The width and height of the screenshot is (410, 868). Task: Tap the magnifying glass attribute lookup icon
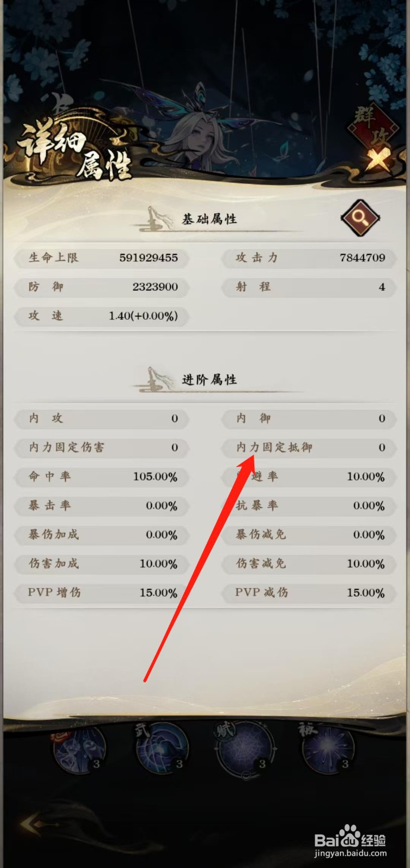(360, 218)
